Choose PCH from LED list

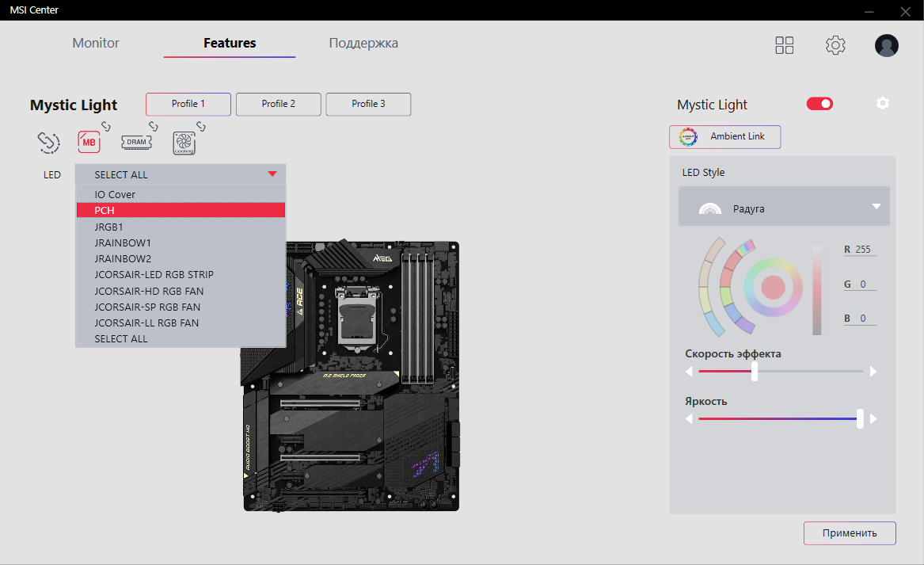181,211
